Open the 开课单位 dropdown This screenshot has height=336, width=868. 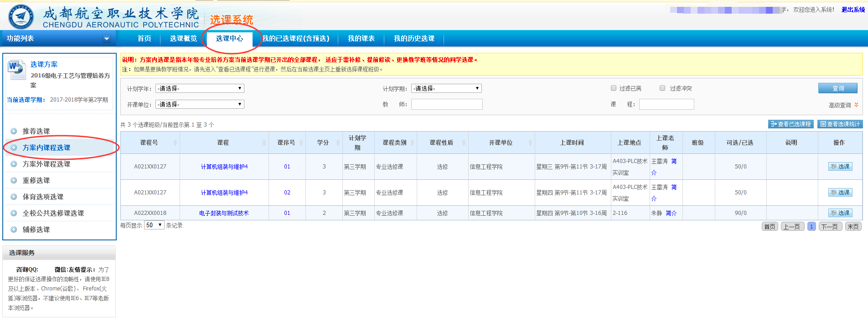[x=200, y=105]
